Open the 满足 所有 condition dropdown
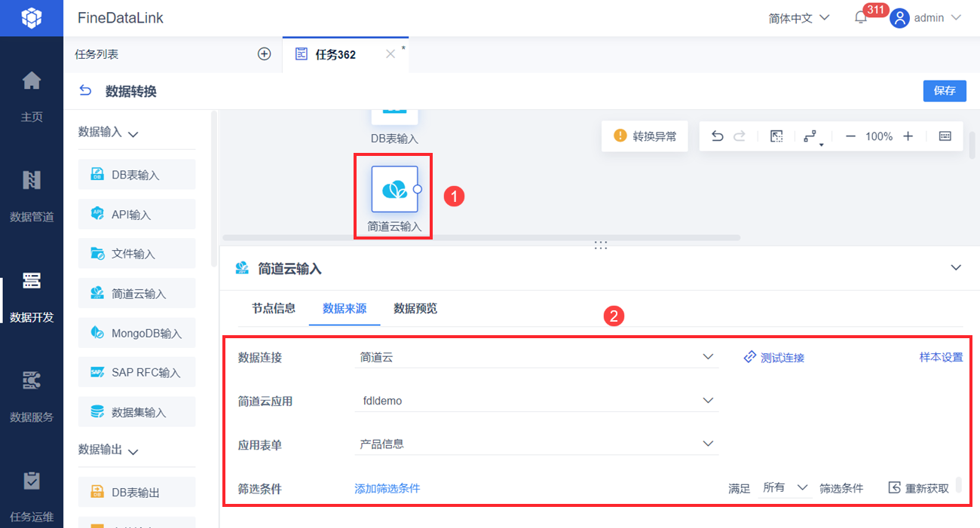Image resolution: width=980 pixels, height=528 pixels. (x=786, y=487)
